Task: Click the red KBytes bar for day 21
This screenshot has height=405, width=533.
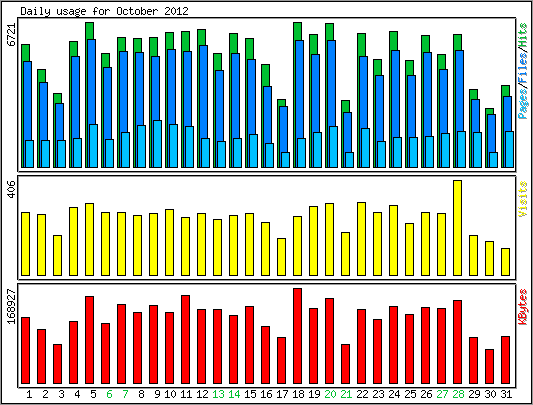Action: tap(345, 364)
